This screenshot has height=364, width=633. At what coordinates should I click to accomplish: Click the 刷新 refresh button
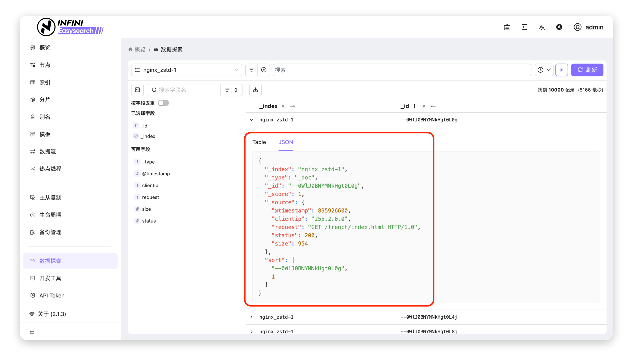[x=587, y=70]
